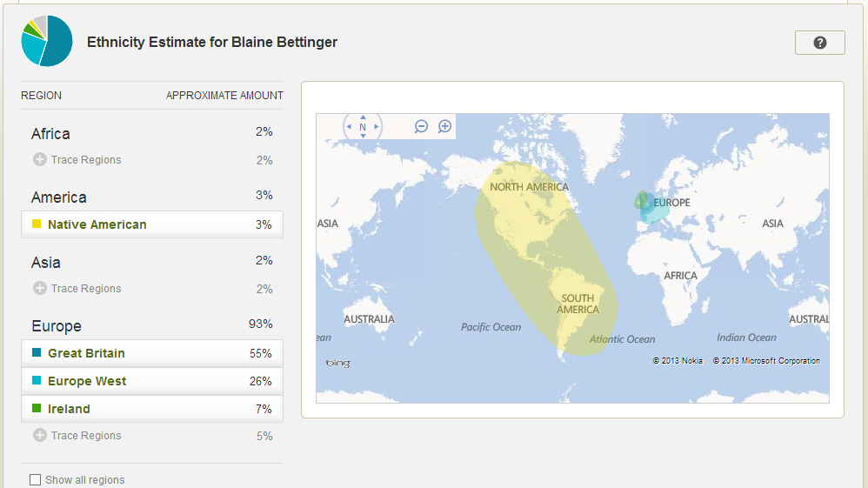Click the help question mark button
The width and height of the screenshot is (868, 488).
(820, 43)
